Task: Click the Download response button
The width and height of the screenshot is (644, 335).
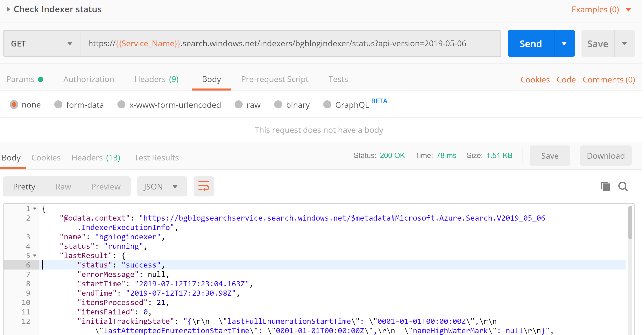Action: [606, 156]
